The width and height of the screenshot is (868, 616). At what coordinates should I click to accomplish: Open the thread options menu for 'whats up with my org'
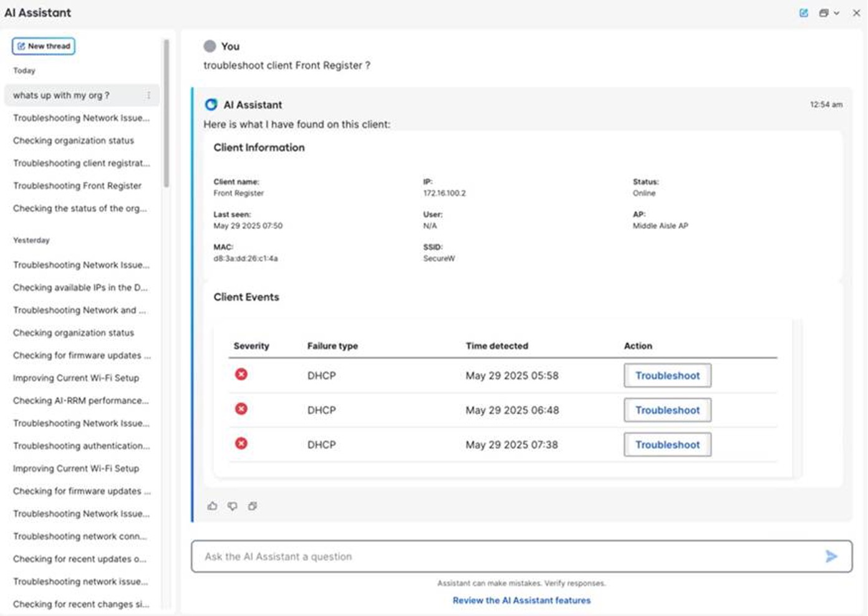(x=149, y=95)
